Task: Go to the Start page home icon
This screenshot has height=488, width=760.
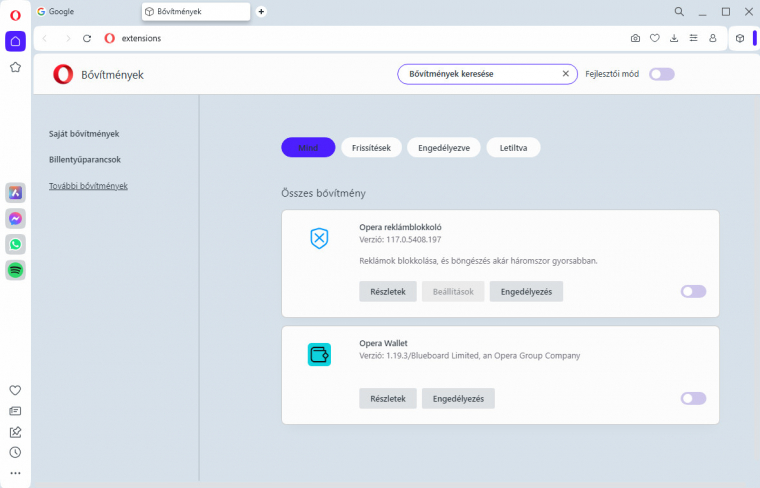Action: [x=15, y=41]
